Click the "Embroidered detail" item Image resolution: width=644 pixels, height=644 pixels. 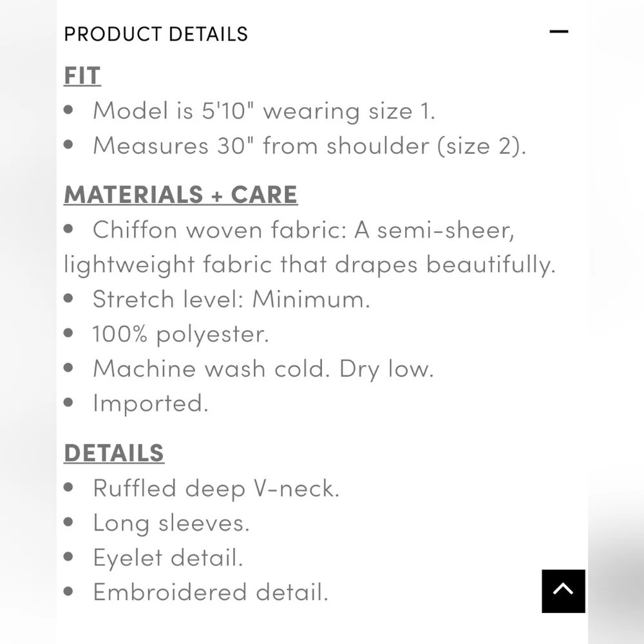pos(211,592)
